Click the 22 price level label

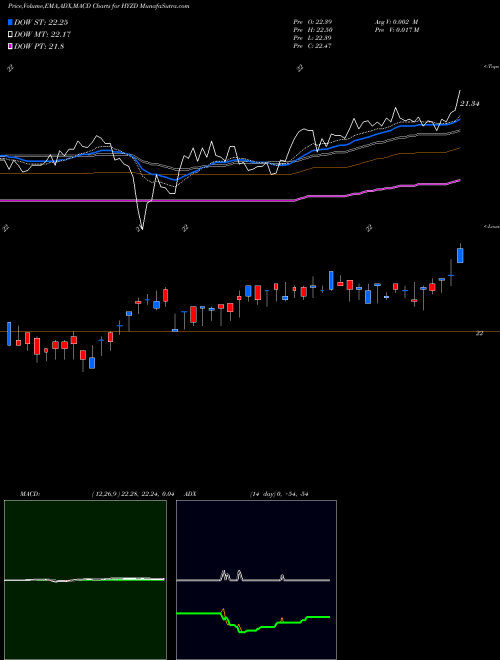coord(479,333)
